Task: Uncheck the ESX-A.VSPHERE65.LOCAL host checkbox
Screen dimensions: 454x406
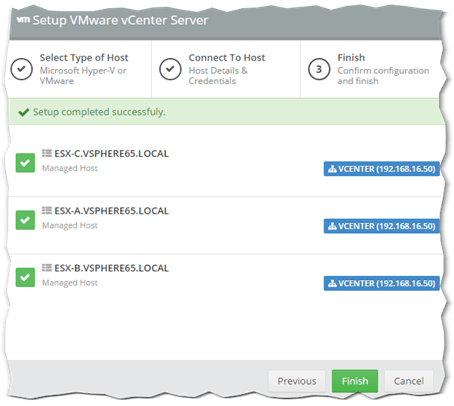Action: click(25, 220)
